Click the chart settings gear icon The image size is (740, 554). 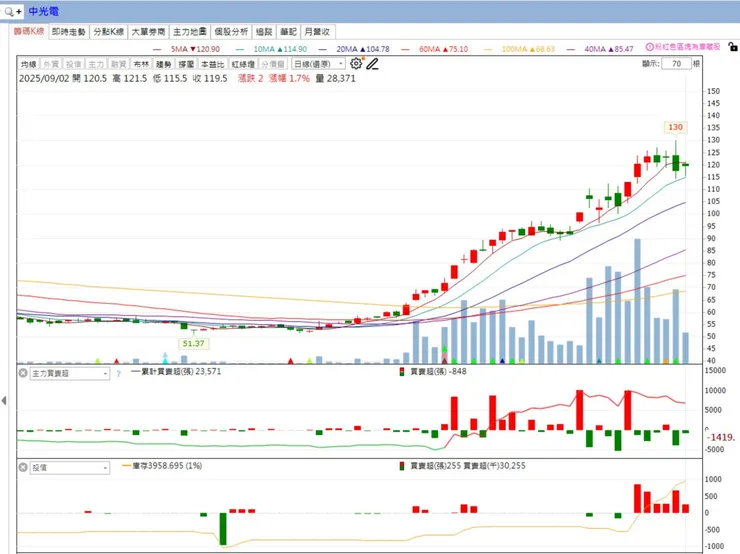pyautogui.click(x=356, y=64)
